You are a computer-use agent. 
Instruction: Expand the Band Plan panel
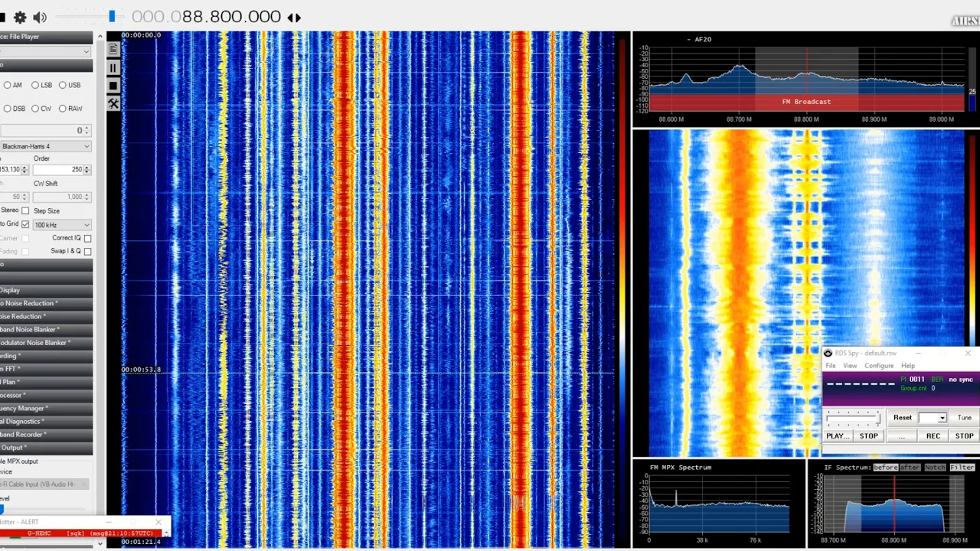click(x=46, y=382)
